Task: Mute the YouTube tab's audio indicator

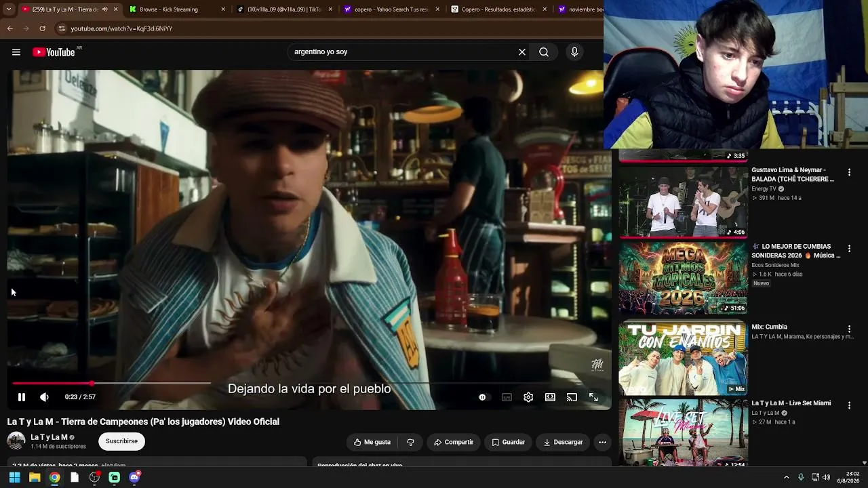Action: click(104, 9)
